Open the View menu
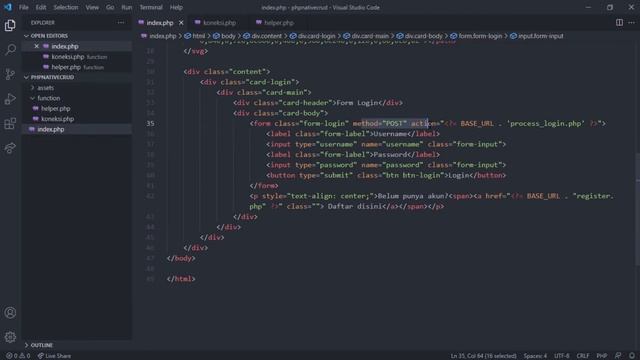The image size is (640, 360). pyautogui.click(x=92, y=7)
